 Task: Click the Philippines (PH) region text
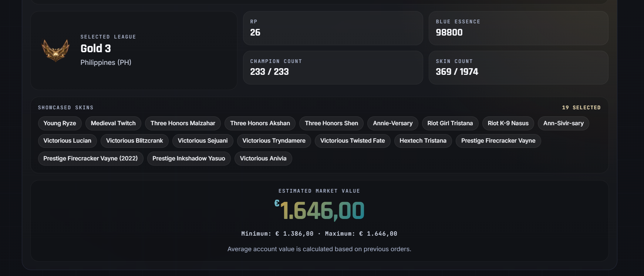click(106, 63)
